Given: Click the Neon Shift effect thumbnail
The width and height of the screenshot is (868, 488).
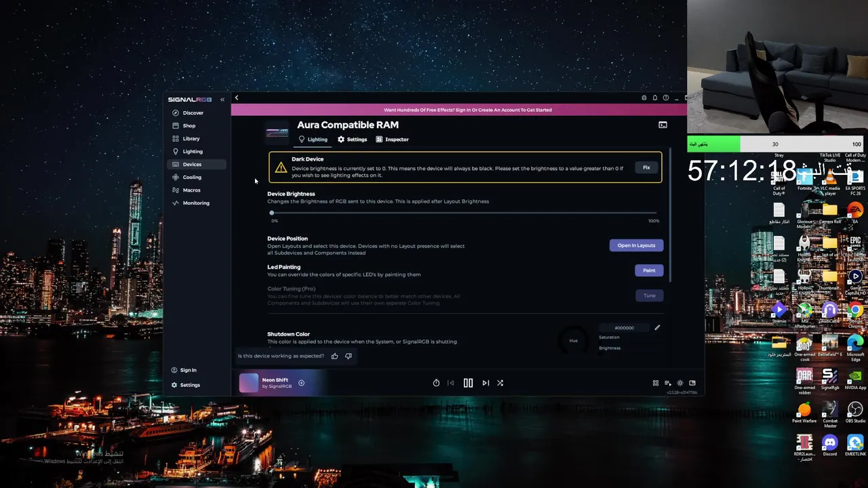Looking at the screenshot, I should (x=249, y=383).
